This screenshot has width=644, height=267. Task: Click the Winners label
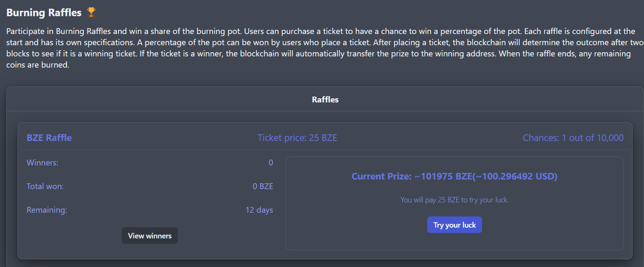[42, 163]
